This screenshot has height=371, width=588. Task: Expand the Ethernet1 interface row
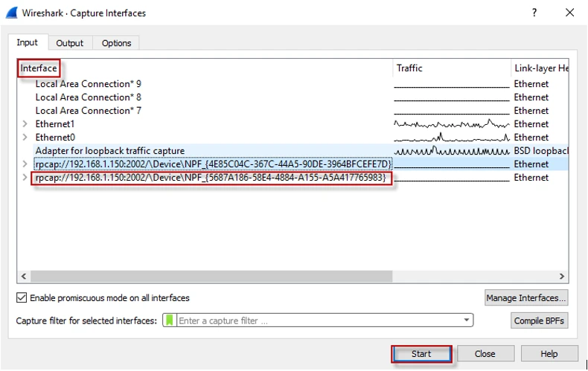(25, 124)
